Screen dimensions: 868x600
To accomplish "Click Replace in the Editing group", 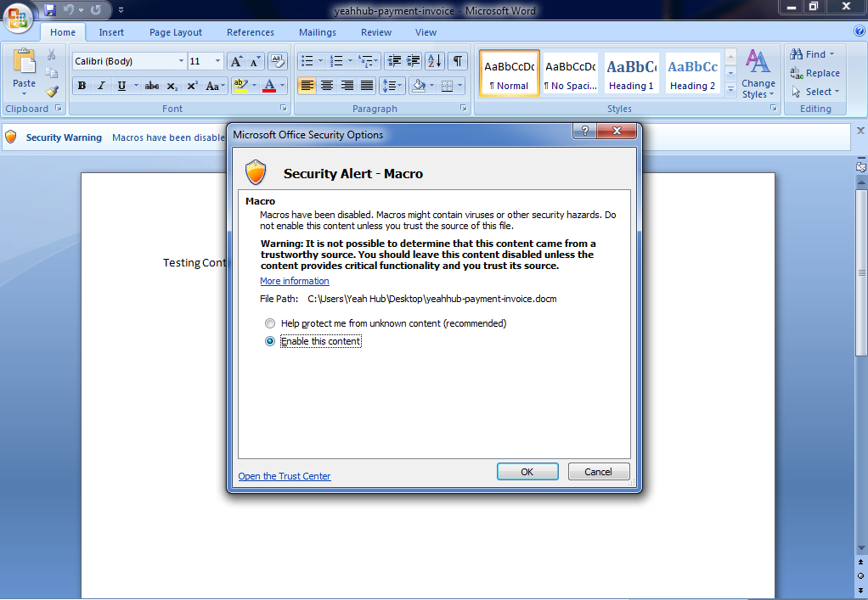I will [815, 73].
